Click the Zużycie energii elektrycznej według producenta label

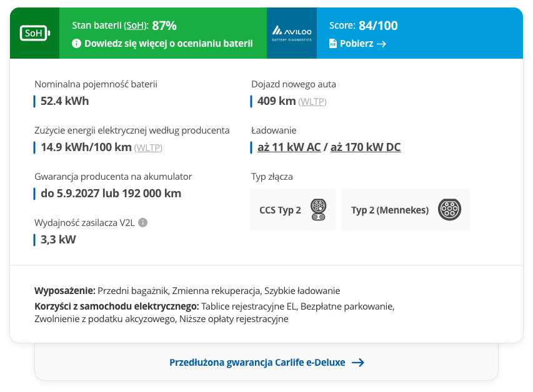(x=132, y=130)
